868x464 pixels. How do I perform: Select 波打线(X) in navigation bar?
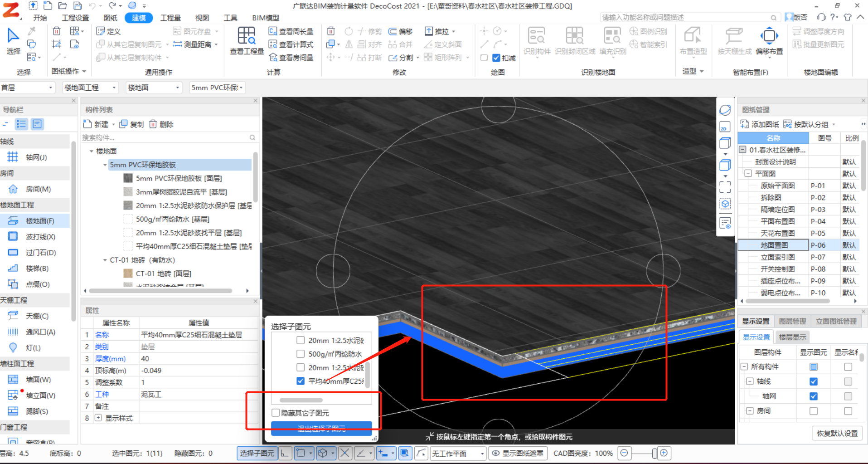35,237
